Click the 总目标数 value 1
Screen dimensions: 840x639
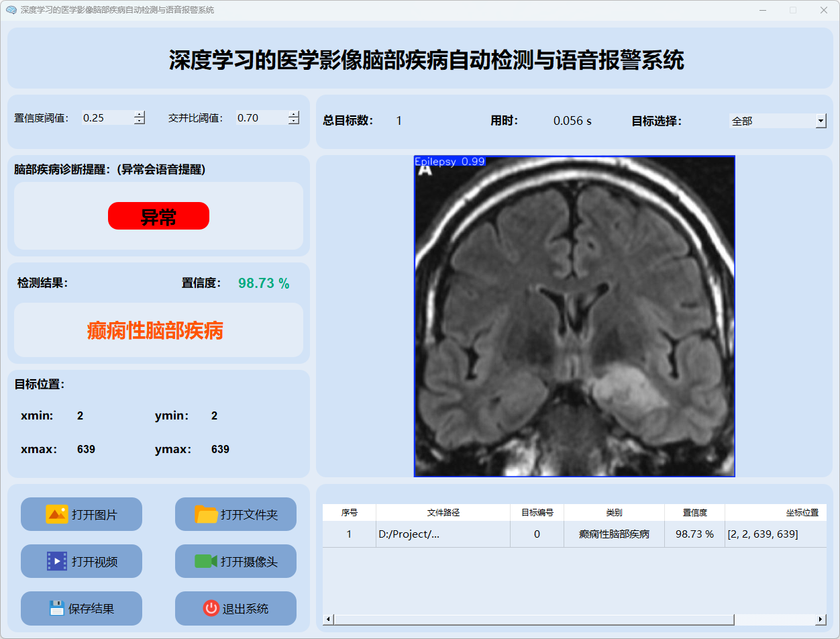click(399, 121)
